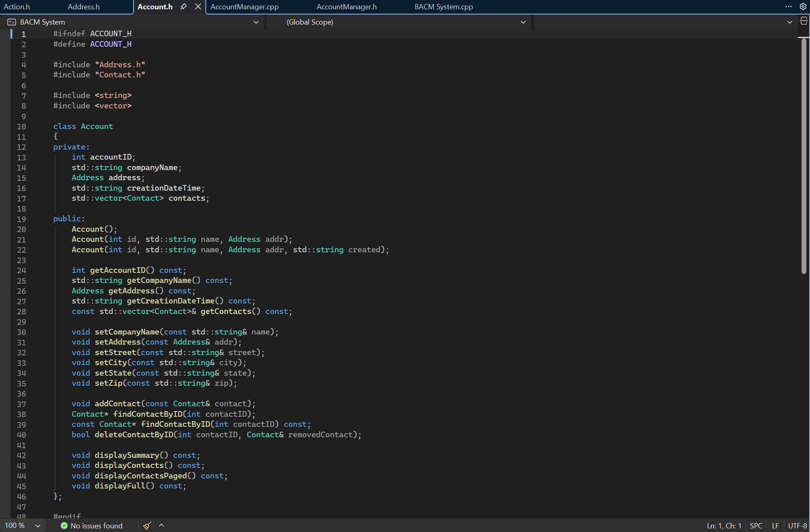Click the LF line ending indicator

click(x=775, y=526)
